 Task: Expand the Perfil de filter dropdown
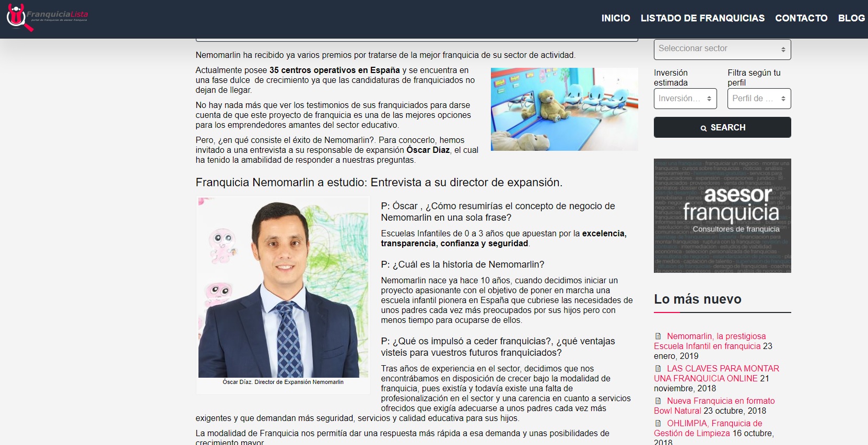point(759,99)
